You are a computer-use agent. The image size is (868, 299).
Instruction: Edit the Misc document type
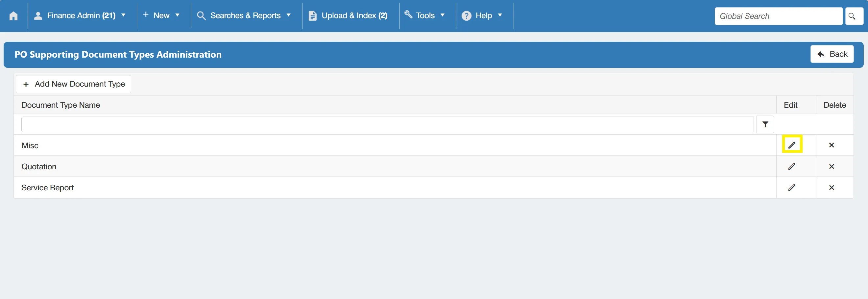point(792,145)
